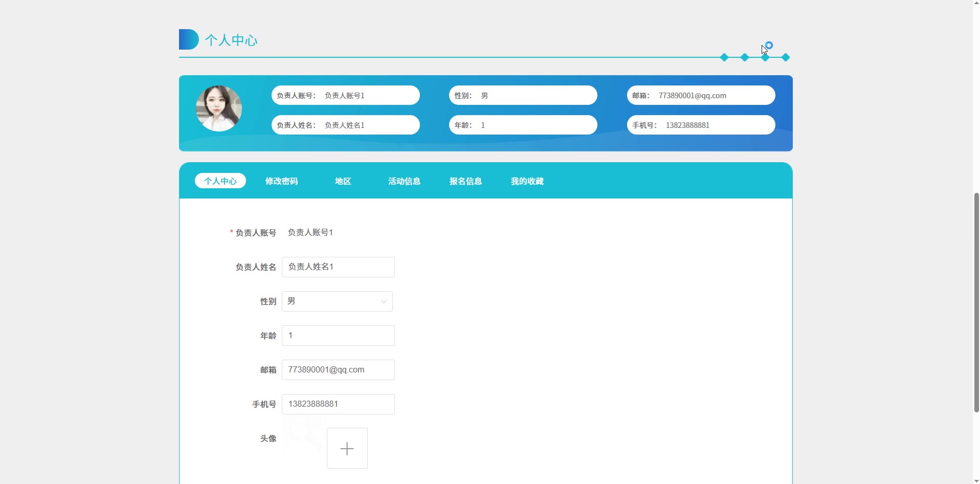Click into the 邮箱 input field
Viewport: 980px width, 484px height.
click(338, 370)
